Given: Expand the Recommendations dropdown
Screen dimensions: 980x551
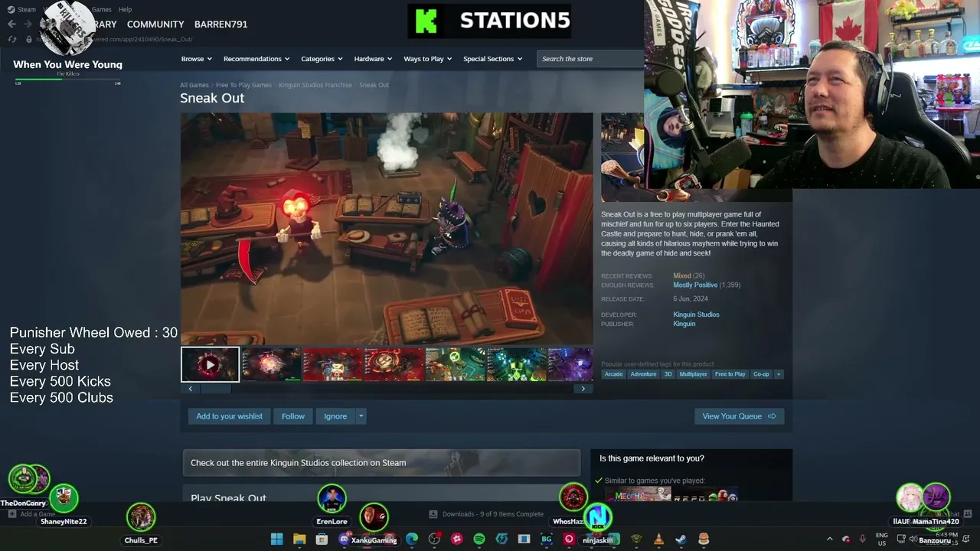Looking at the screenshot, I should click(256, 59).
